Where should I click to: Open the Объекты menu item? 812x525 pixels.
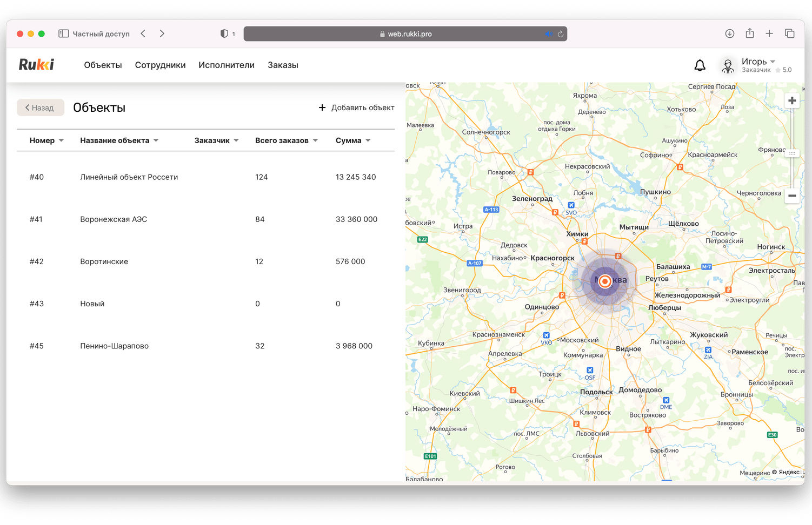point(103,65)
